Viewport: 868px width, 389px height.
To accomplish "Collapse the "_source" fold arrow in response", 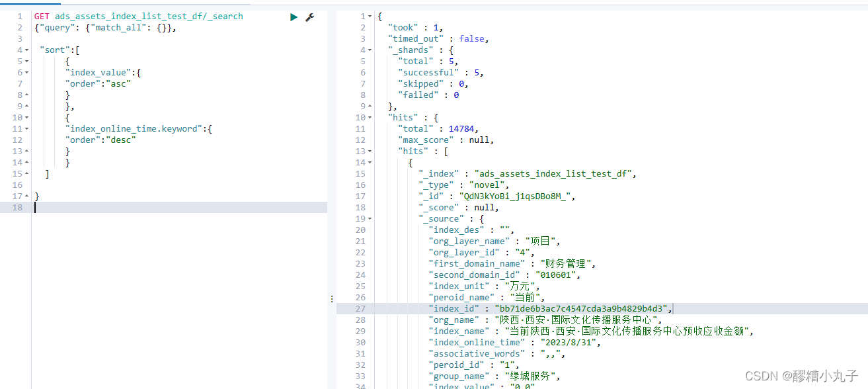I will pos(370,219).
